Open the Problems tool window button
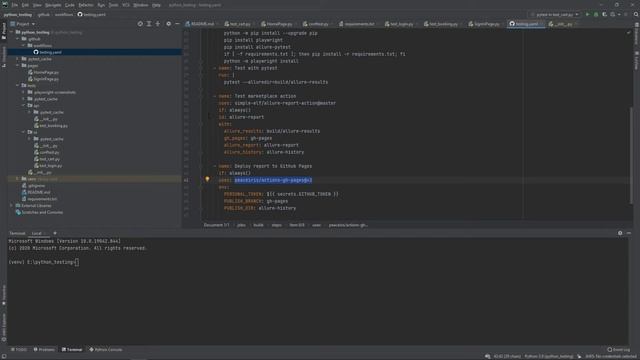The image size is (640, 360). tap(44, 349)
